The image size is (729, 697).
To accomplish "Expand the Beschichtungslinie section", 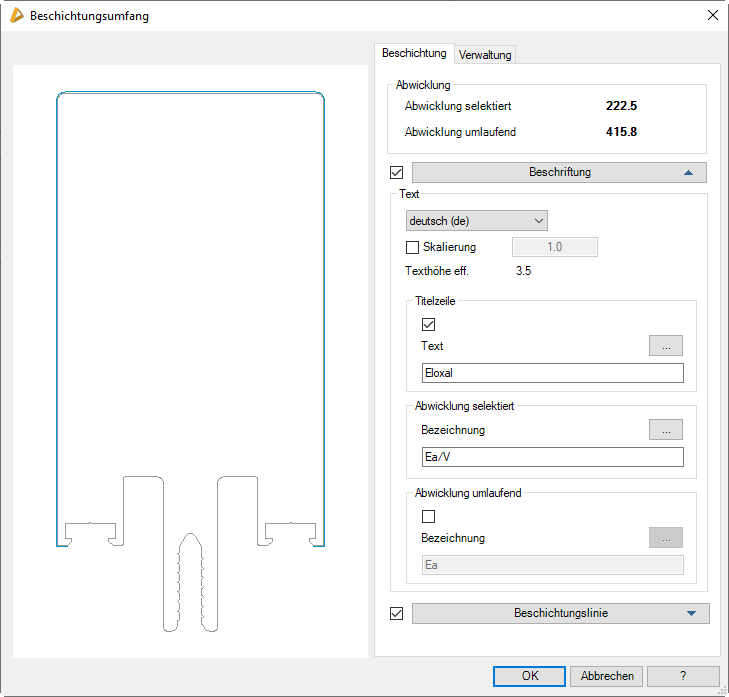I will click(x=560, y=613).
